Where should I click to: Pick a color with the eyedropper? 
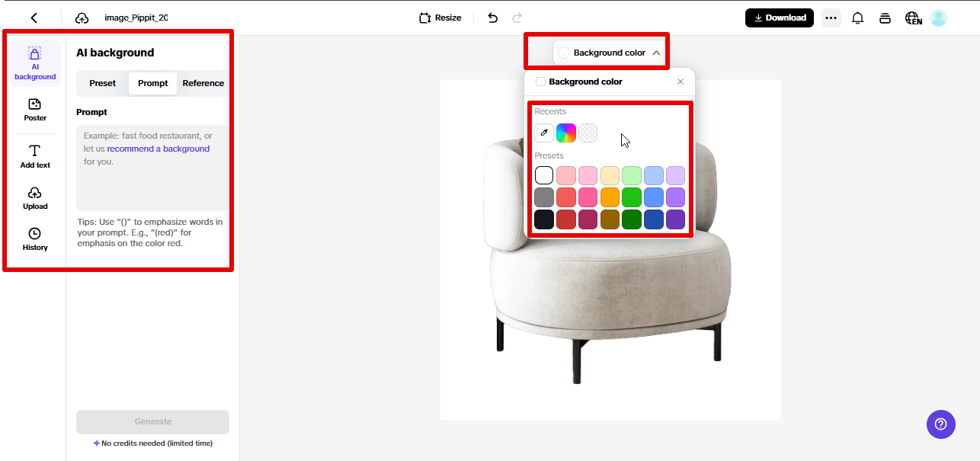click(544, 133)
